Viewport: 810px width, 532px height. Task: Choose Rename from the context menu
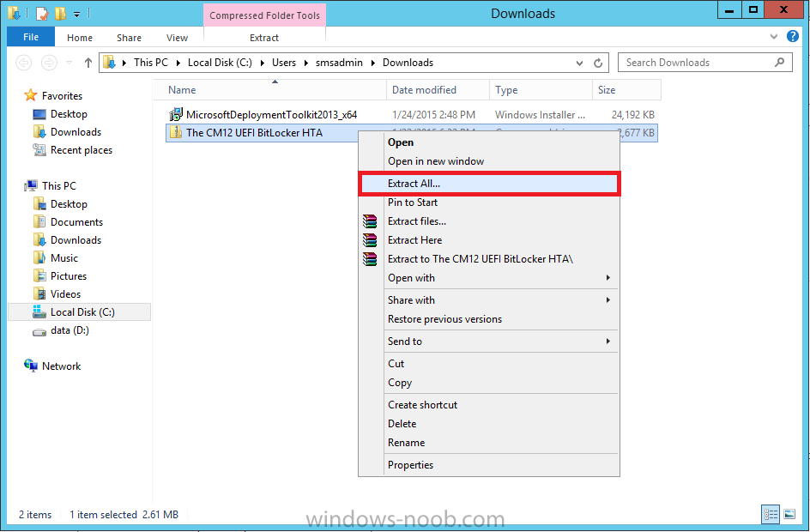pyautogui.click(x=489, y=443)
